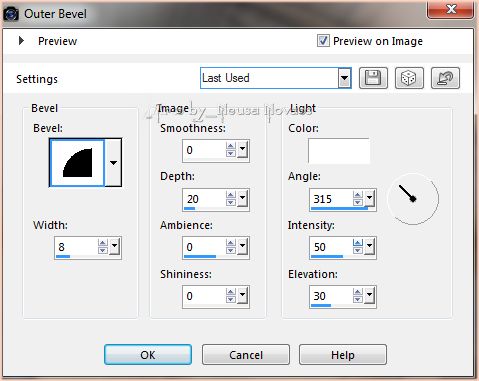Click the angle dial control

[413, 199]
